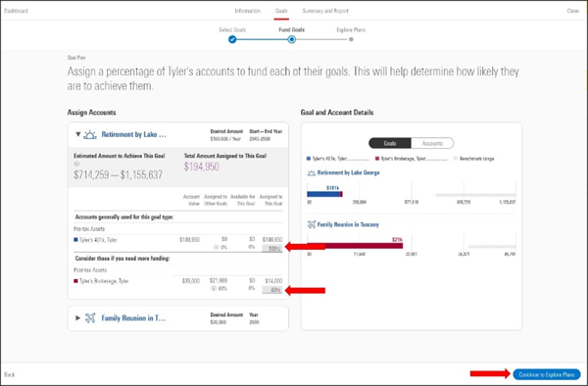Screen dimensions: 588x386
Task: Click Retirement by Lake George chart title
Action: (x=348, y=172)
